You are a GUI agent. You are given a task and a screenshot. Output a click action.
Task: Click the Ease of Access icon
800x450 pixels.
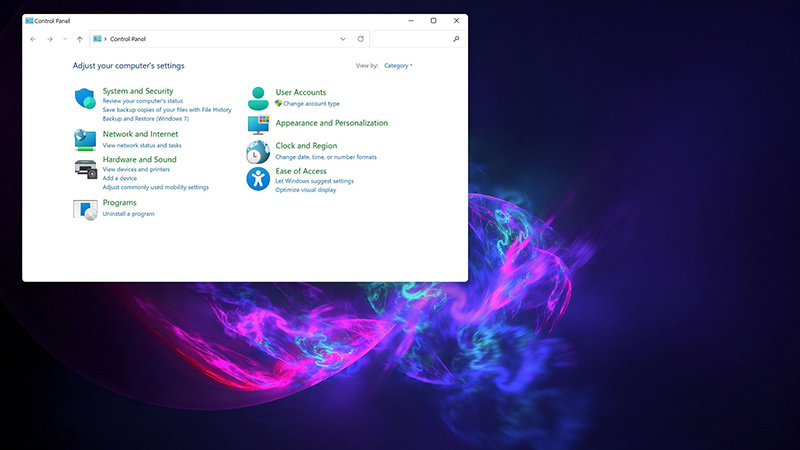[258, 179]
